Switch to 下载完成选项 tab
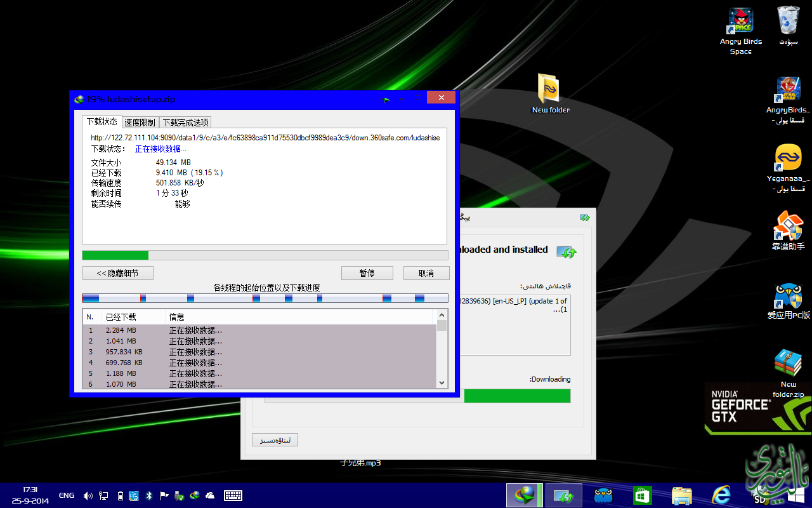 pos(185,123)
